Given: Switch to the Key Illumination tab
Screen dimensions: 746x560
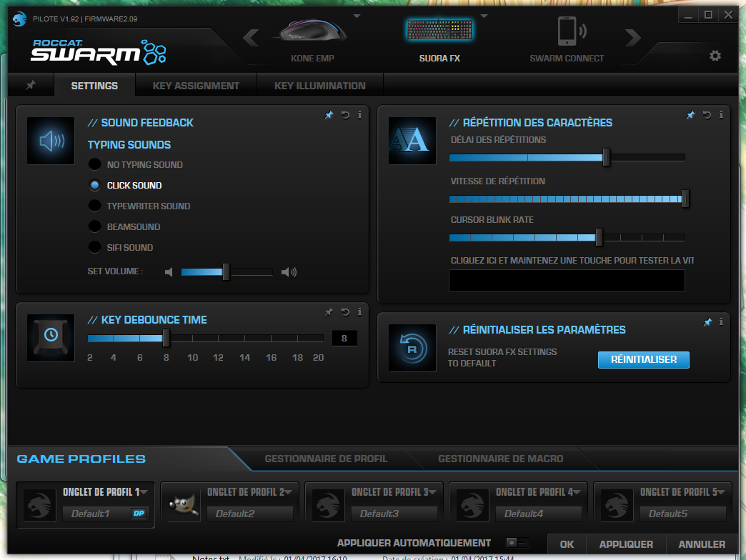Looking at the screenshot, I should (x=319, y=86).
